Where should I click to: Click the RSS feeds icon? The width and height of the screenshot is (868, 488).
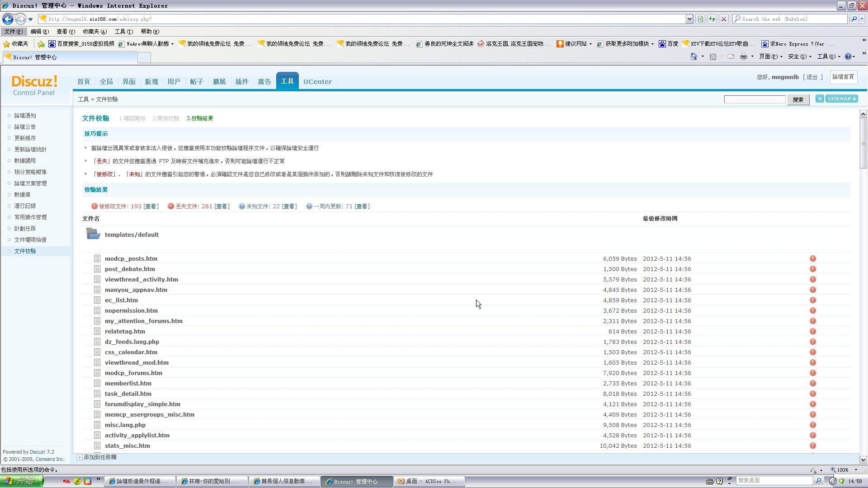(713, 56)
